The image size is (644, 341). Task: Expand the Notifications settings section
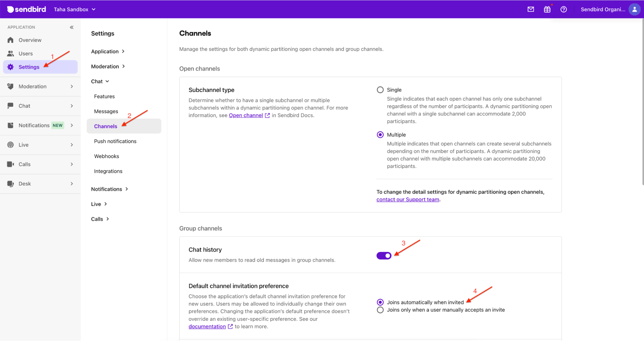pyautogui.click(x=110, y=189)
